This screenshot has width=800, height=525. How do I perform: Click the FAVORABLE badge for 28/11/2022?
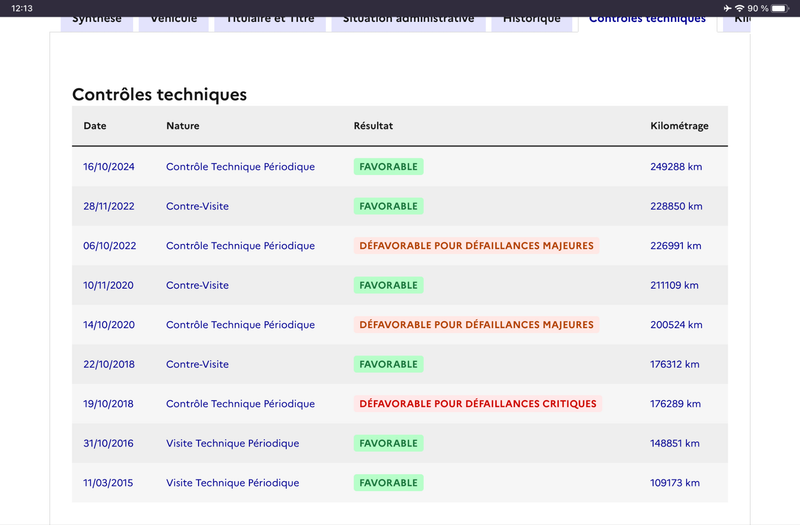pyautogui.click(x=388, y=206)
